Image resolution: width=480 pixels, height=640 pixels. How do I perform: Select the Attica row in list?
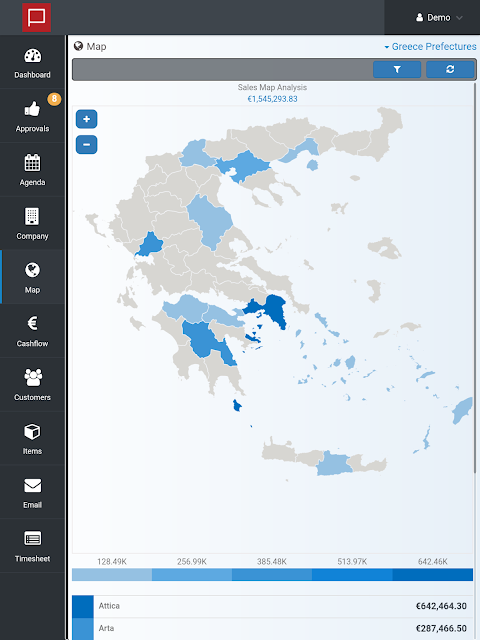click(x=272, y=606)
